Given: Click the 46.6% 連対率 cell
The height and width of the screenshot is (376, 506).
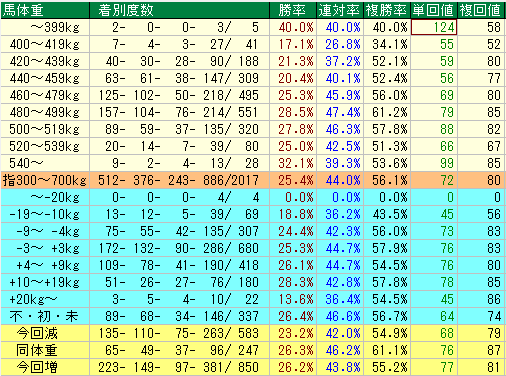Looking at the screenshot, I should coord(340,316).
